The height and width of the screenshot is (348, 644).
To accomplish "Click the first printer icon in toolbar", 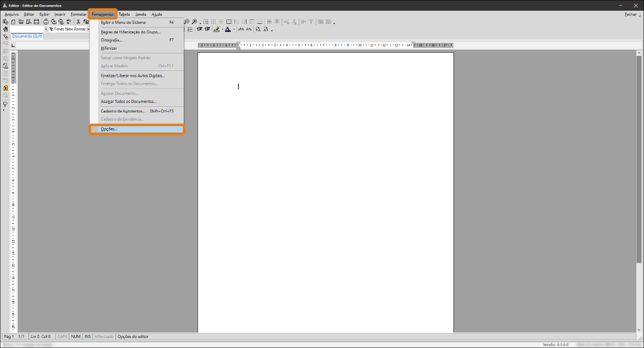I will tap(45, 22).
